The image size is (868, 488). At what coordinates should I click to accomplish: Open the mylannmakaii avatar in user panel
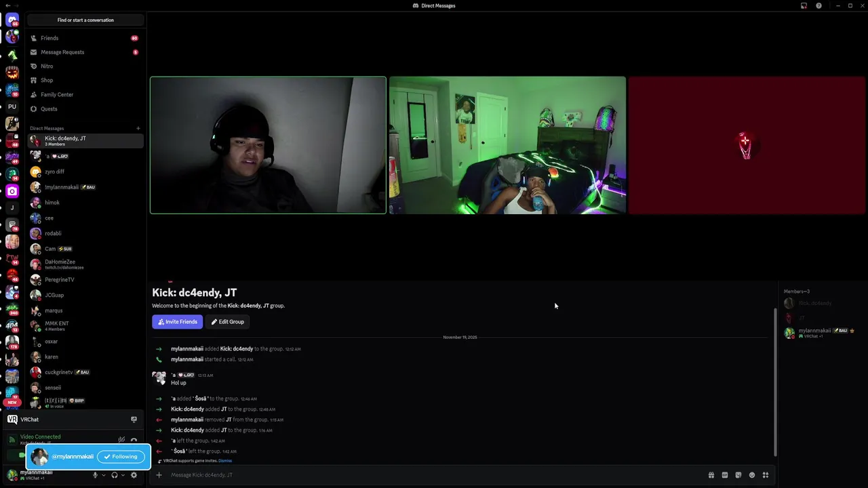[x=12, y=474]
